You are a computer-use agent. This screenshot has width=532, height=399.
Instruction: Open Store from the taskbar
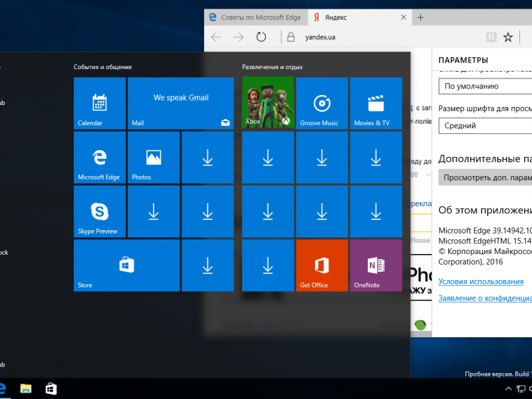tap(51, 388)
